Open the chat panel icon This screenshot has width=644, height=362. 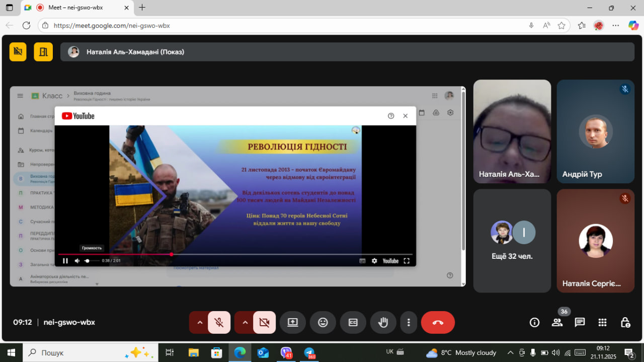click(580, 322)
